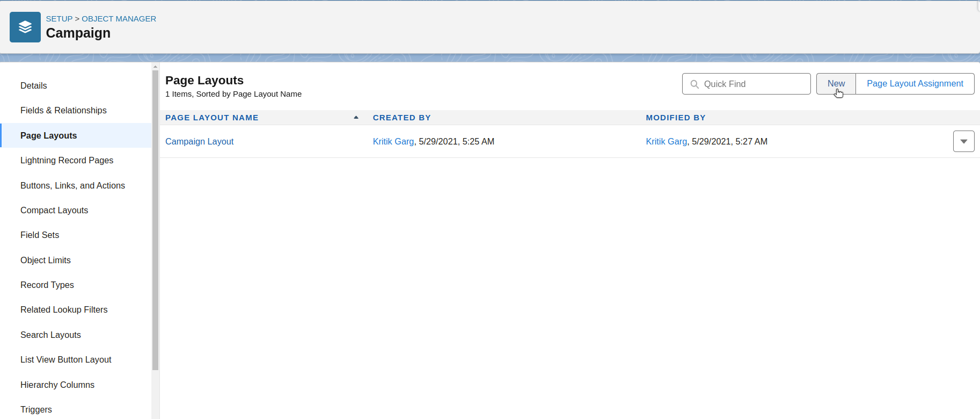Click the sidebar scrollbar up arrow

[155, 67]
